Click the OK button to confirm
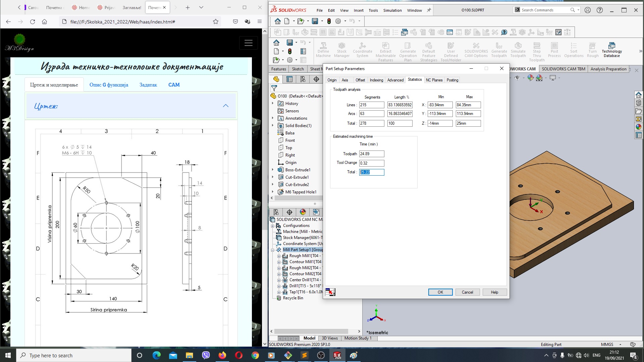This screenshot has height=362, width=644. [440, 292]
